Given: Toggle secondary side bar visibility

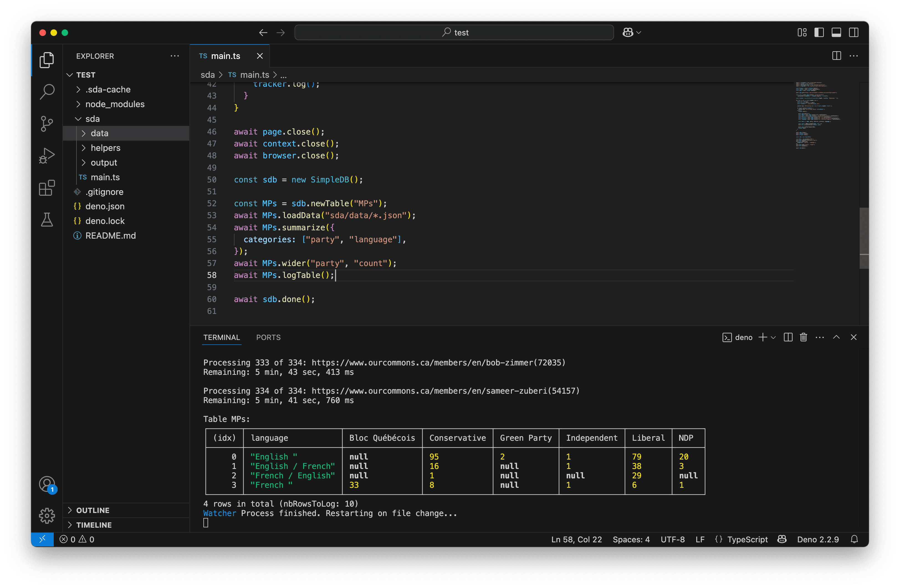Looking at the screenshot, I should pyautogui.click(x=853, y=32).
